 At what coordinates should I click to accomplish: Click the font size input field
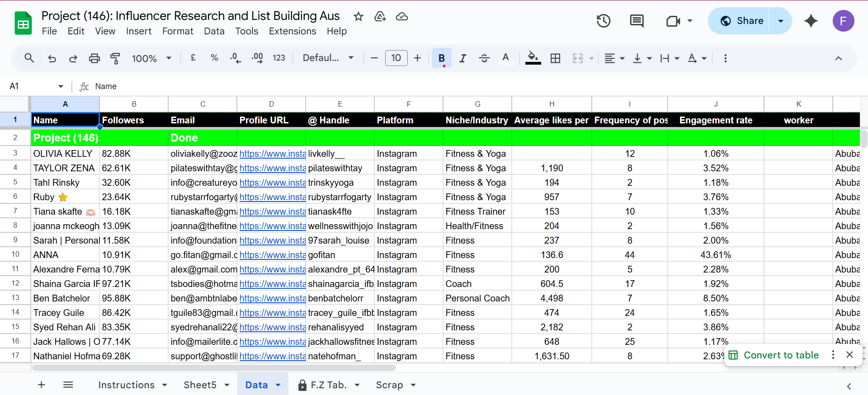coord(396,58)
